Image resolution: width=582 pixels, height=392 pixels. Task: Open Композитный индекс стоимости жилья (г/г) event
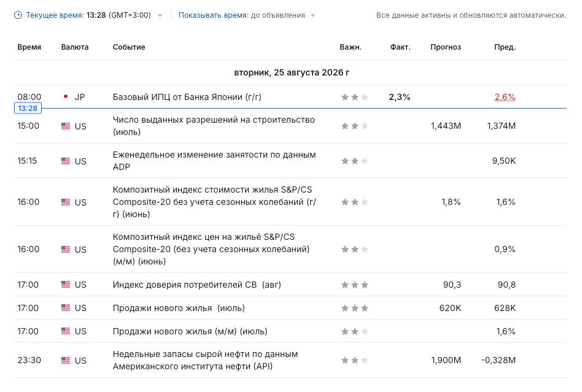tap(214, 202)
